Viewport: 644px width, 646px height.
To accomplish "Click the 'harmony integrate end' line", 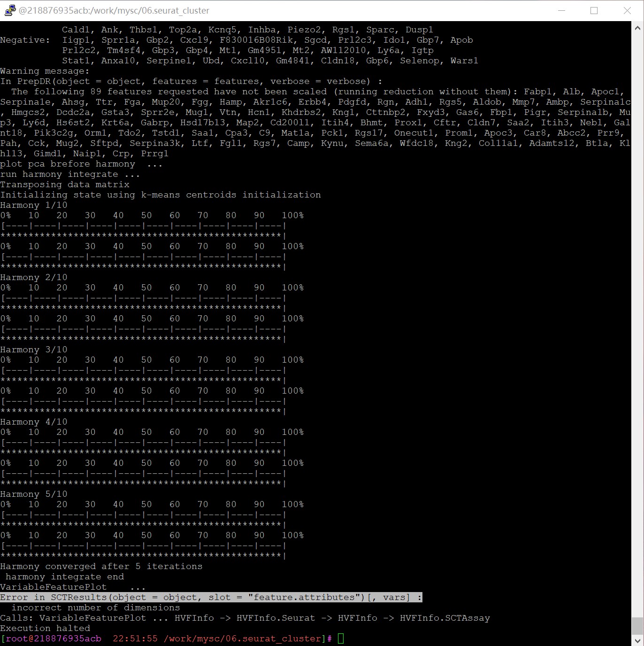I will point(65,577).
